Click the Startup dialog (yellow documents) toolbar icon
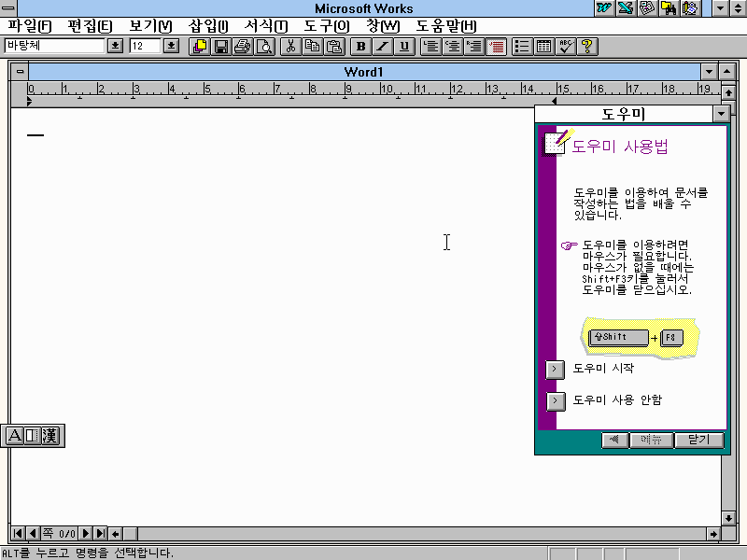The image size is (747, 560). [200, 46]
